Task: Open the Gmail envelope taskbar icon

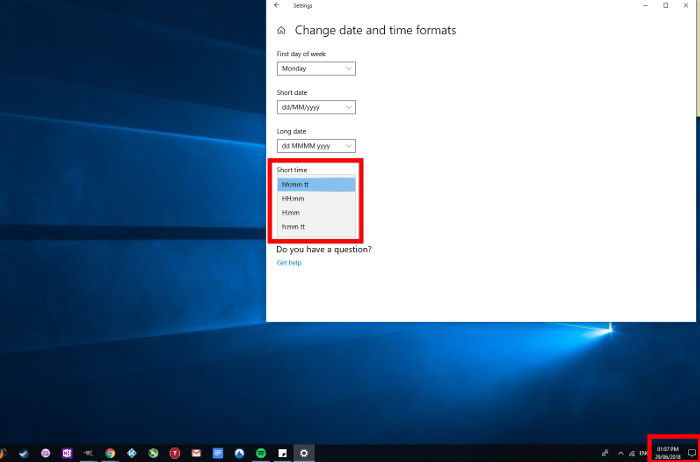Action: click(x=196, y=453)
